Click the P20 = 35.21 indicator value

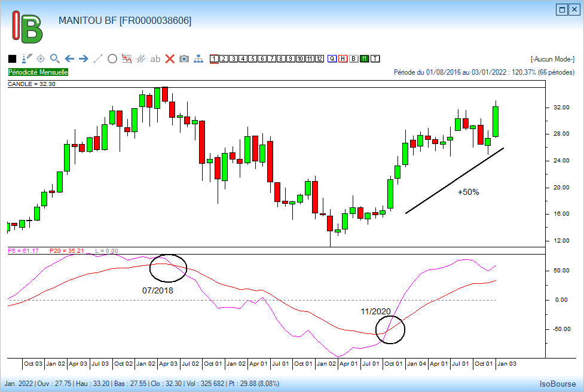pyautogui.click(x=67, y=251)
